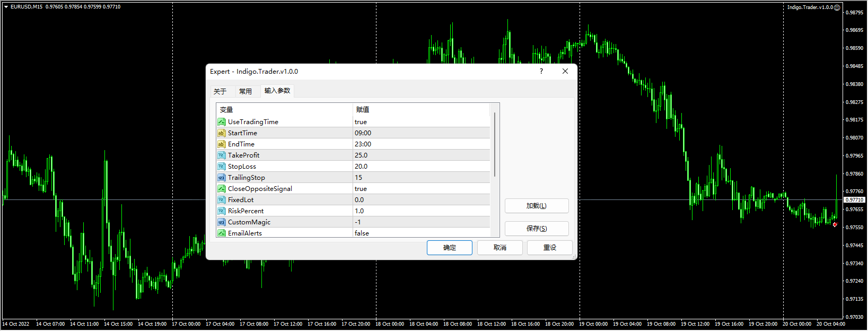The image size is (868, 331).
Task: Cancel the dialog with 取消
Action: (500, 248)
